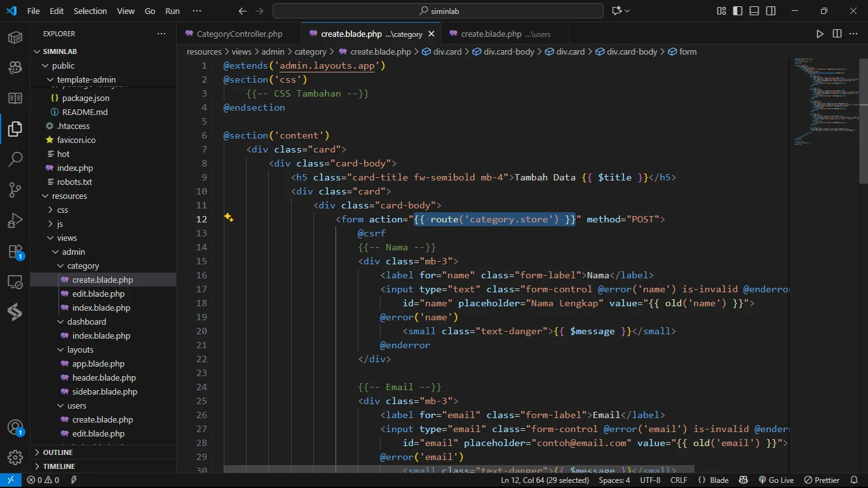This screenshot has width=868, height=488.
Task: Open the Search view in activity bar
Action: [15, 159]
